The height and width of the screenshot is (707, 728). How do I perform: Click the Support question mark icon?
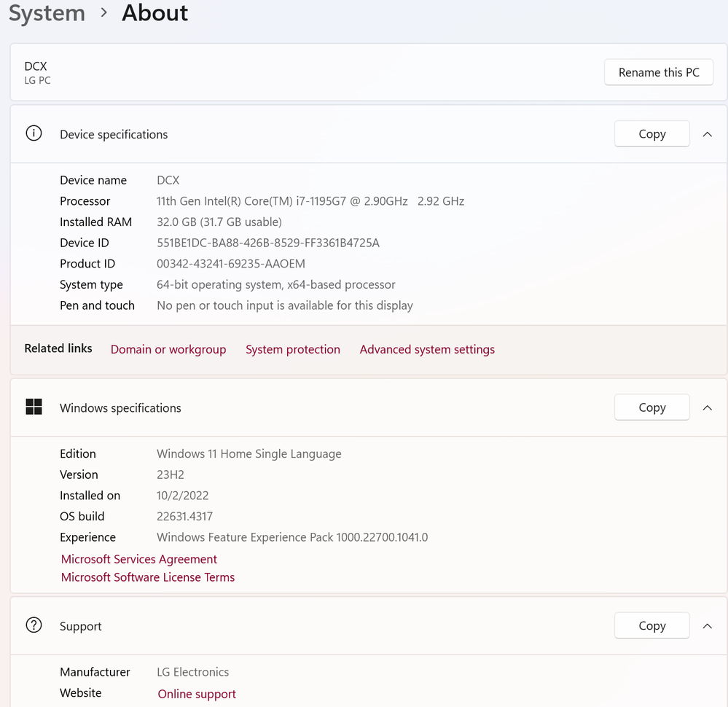34,625
